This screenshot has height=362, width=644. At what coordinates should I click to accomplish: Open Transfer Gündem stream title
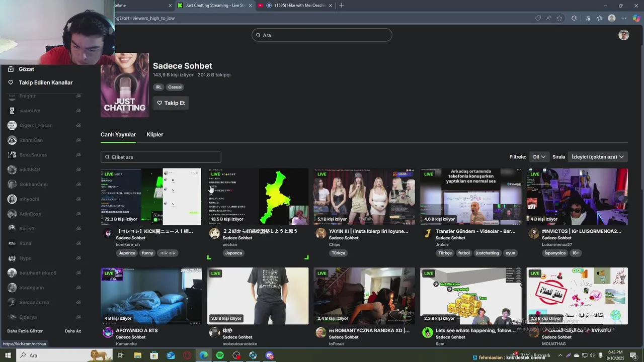(475, 231)
